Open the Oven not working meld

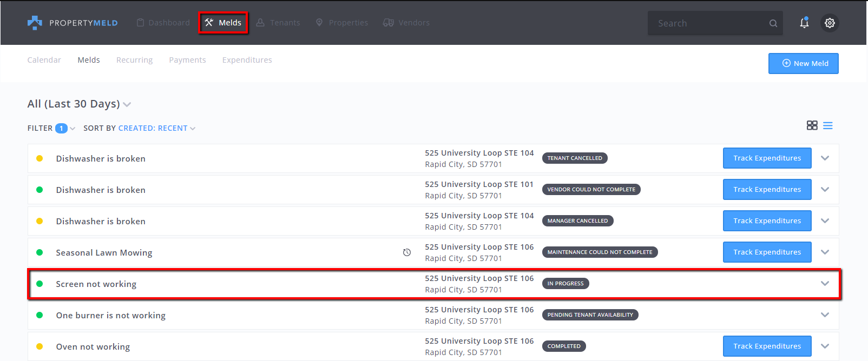pyautogui.click(x=93, y=347)
